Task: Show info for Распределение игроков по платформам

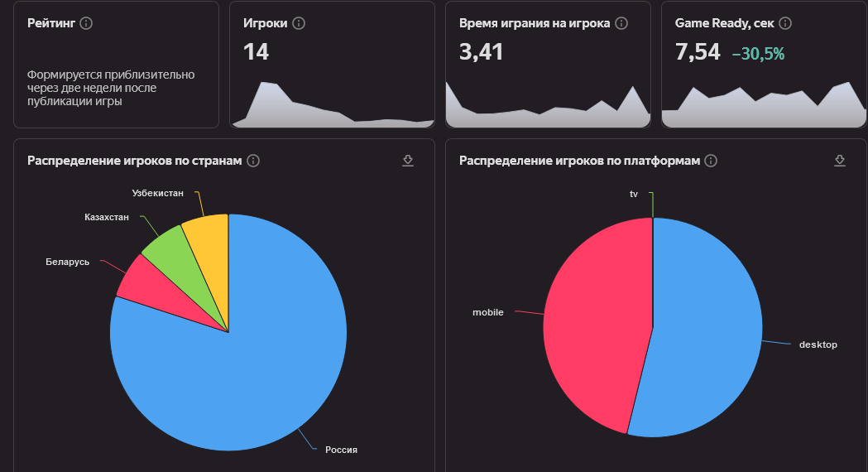Action: pyautogui.click(x=710, y=161)
